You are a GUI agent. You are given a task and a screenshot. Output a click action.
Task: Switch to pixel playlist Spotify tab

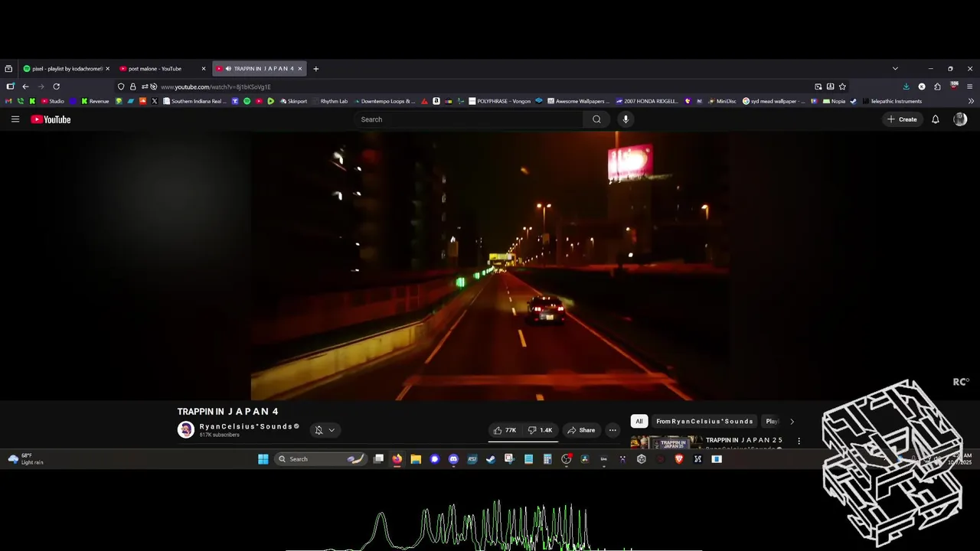67,69
